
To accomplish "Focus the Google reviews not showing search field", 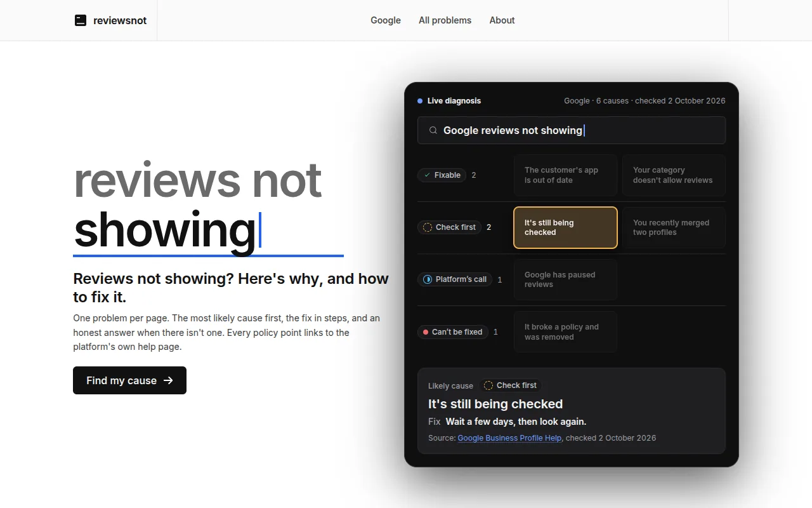I will tap(572, 130).
